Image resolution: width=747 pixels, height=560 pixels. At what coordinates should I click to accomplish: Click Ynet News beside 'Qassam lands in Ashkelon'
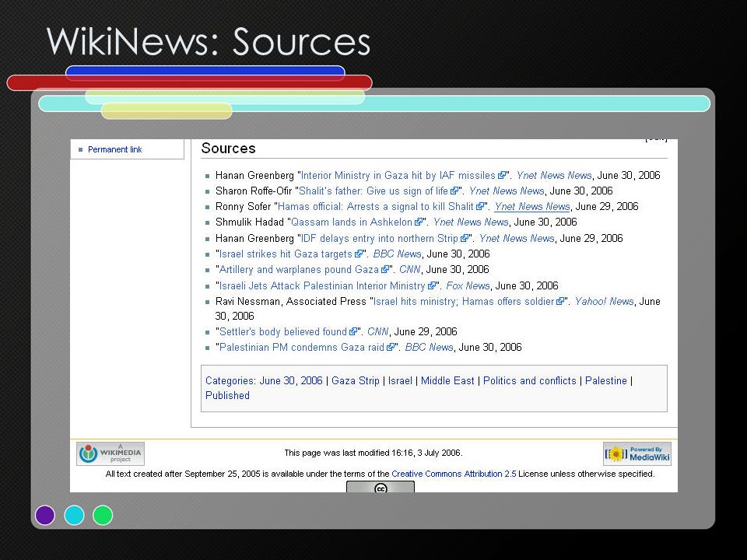[x=471, y=222]
